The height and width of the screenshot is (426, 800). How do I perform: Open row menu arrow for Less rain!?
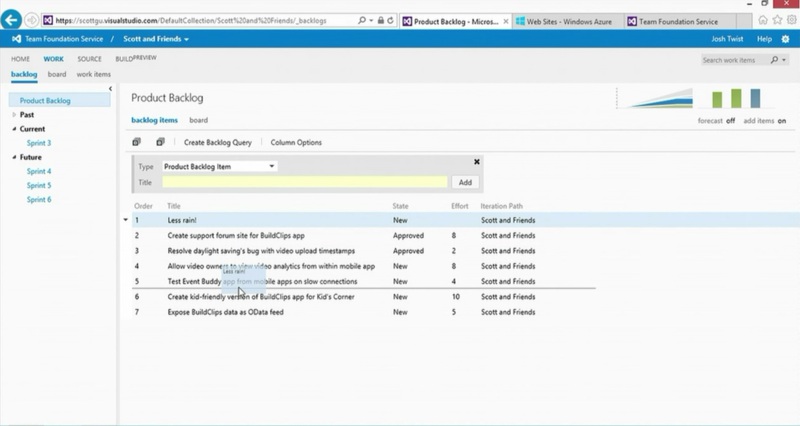126,220
